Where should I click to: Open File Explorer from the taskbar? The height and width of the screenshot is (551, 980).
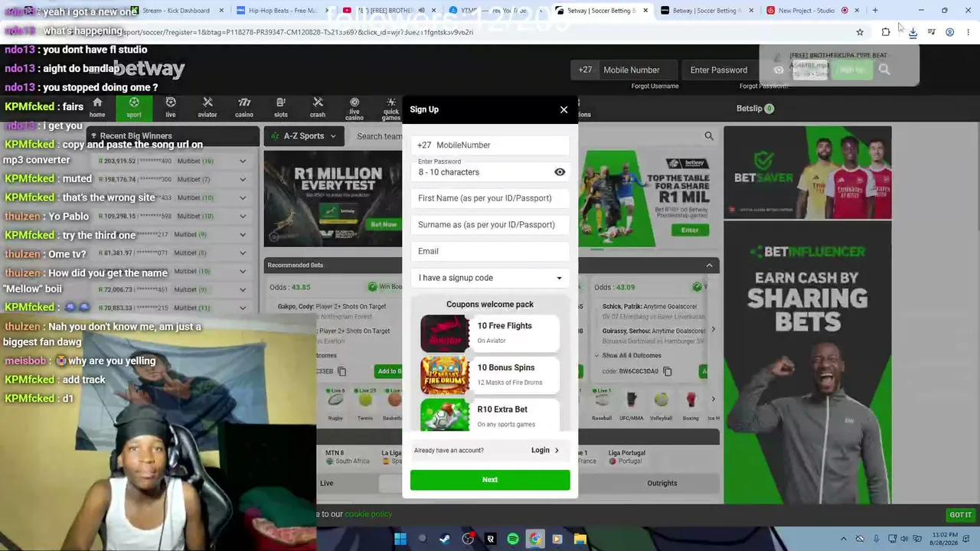580,540
